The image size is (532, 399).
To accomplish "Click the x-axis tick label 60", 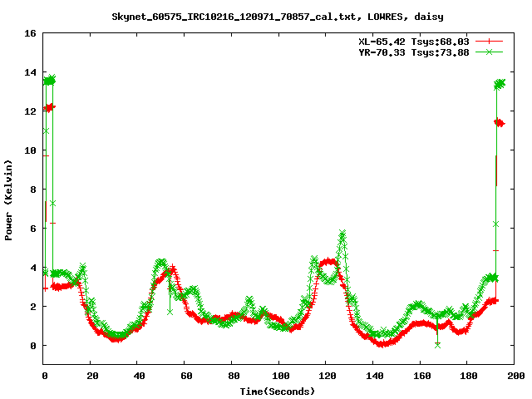I will [186, 376].
